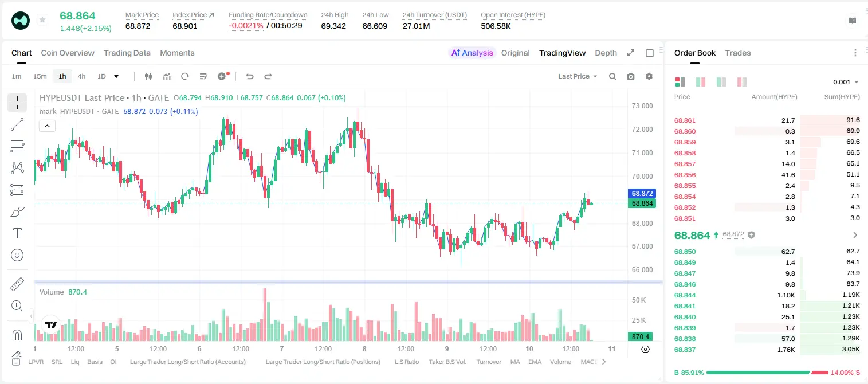Toggle the chart layout square icon

pos(650,53)
